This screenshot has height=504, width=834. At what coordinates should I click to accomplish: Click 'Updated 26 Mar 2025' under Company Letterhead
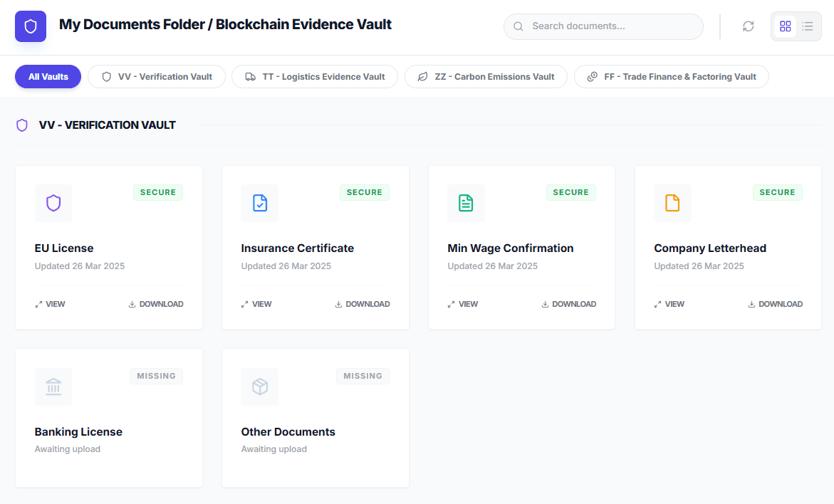click(699, 266)
